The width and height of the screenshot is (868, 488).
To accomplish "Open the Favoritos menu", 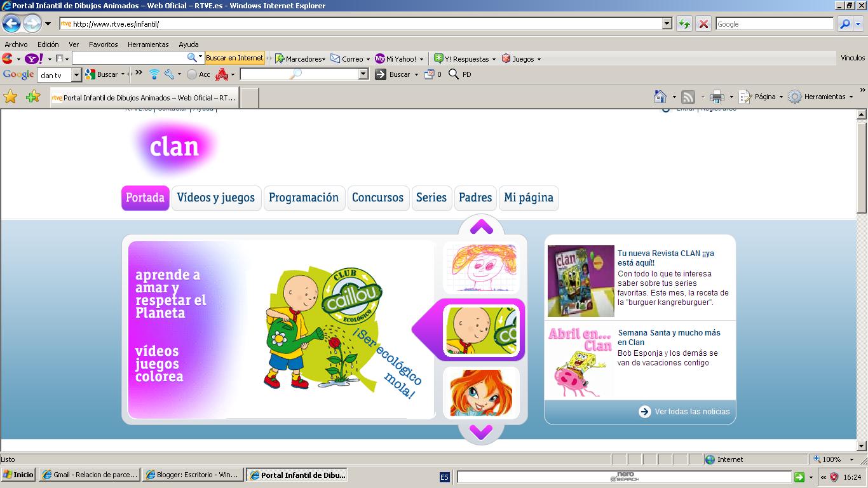I will 103,44.
